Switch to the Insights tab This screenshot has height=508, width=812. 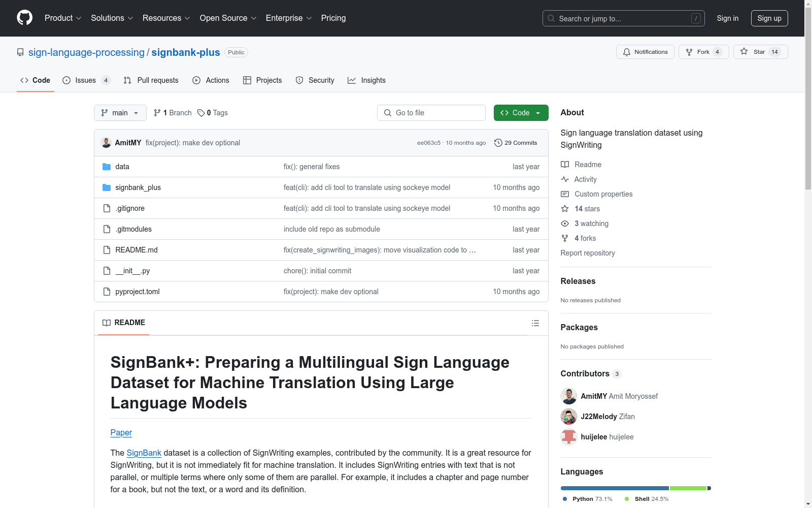366,80
